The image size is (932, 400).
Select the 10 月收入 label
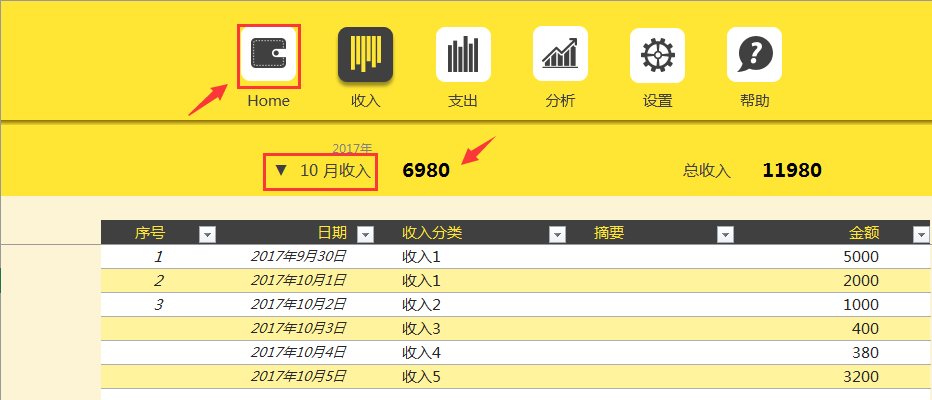[x=336, y=171]
